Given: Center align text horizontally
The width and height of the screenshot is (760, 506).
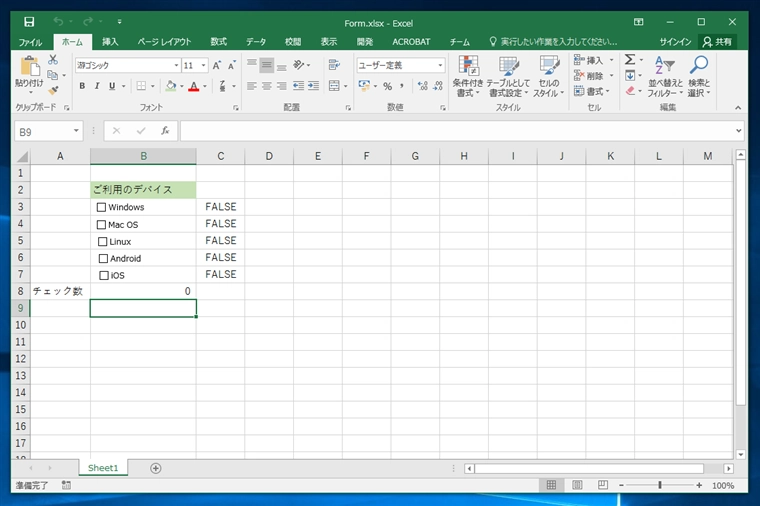Looking at the screenshot, I should tap(267, 86).
